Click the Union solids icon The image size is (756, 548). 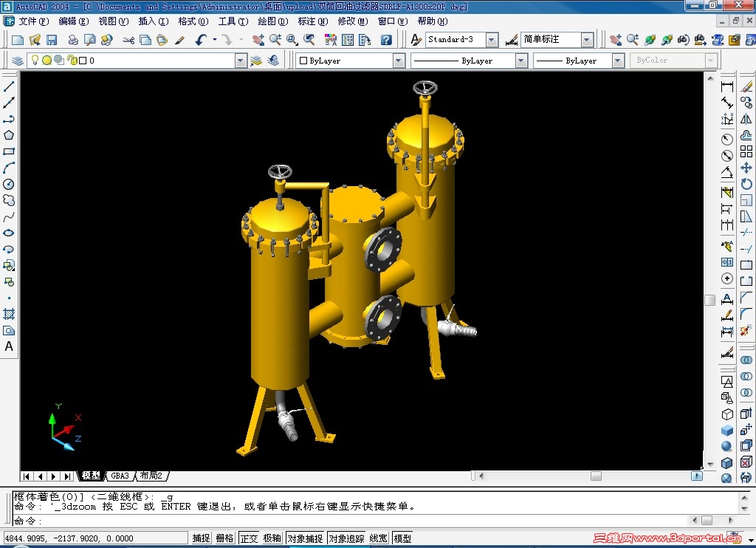[746, 360]
